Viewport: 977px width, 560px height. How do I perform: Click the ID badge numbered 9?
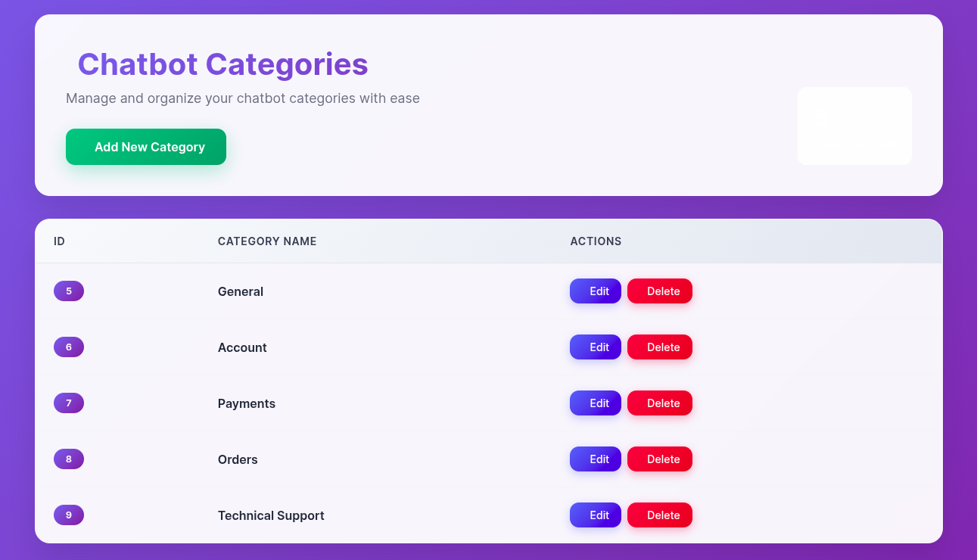[69, 515]
